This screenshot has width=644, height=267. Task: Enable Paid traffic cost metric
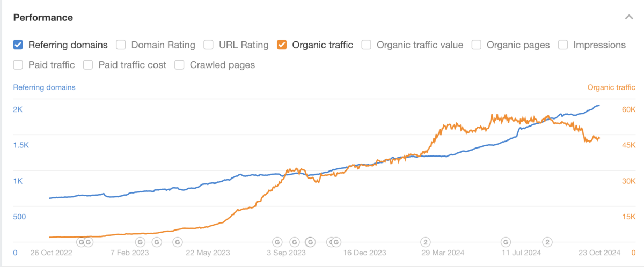click(89, 65)
